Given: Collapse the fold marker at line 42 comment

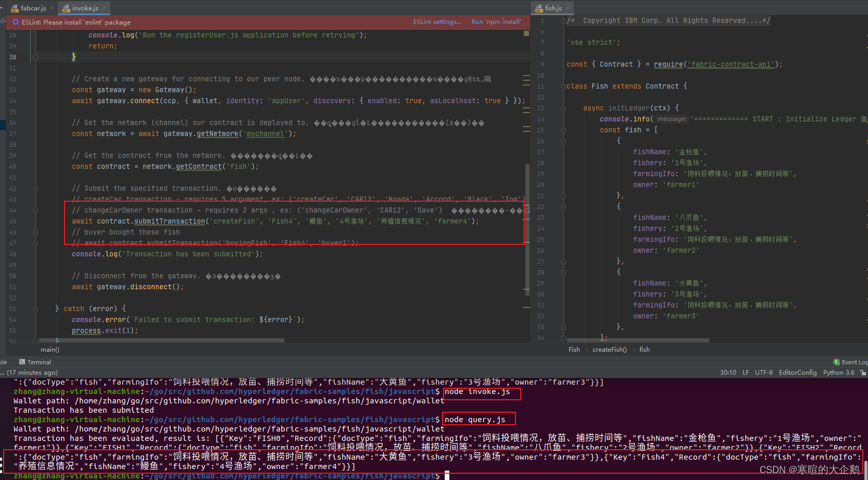Looking at the screenshot, I should click(35, 189).
